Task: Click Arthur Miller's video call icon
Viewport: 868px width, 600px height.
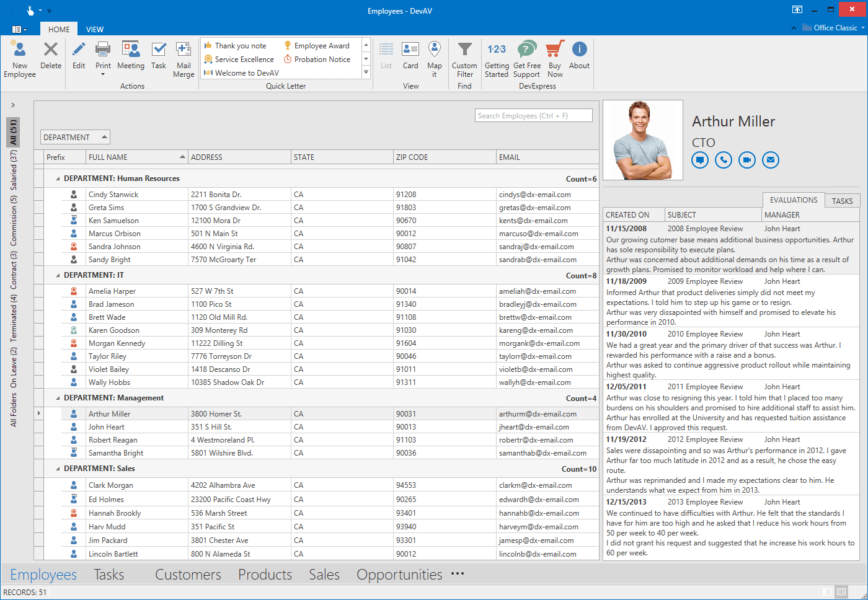Action: 747,160
